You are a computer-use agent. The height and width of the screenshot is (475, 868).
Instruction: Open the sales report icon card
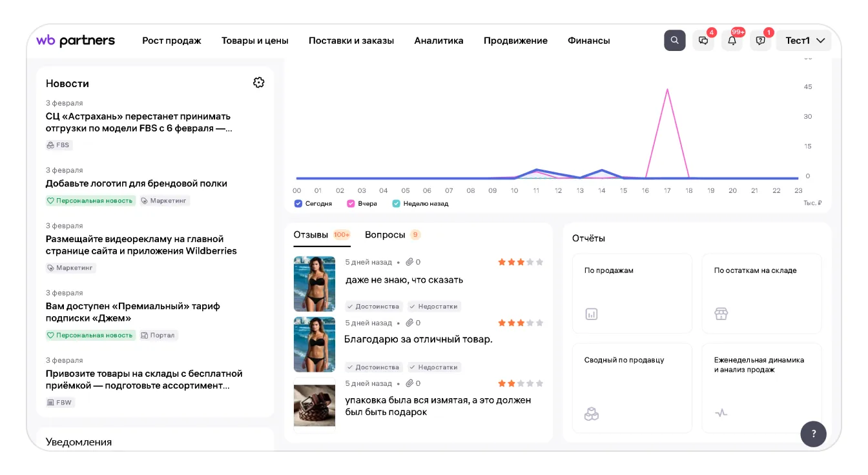[632, 293]
